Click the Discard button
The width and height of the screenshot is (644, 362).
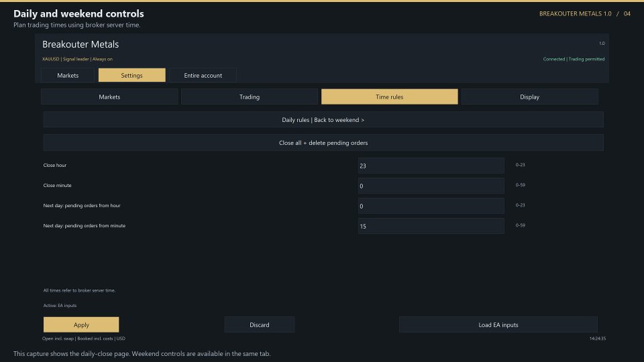tap(260, 324)
